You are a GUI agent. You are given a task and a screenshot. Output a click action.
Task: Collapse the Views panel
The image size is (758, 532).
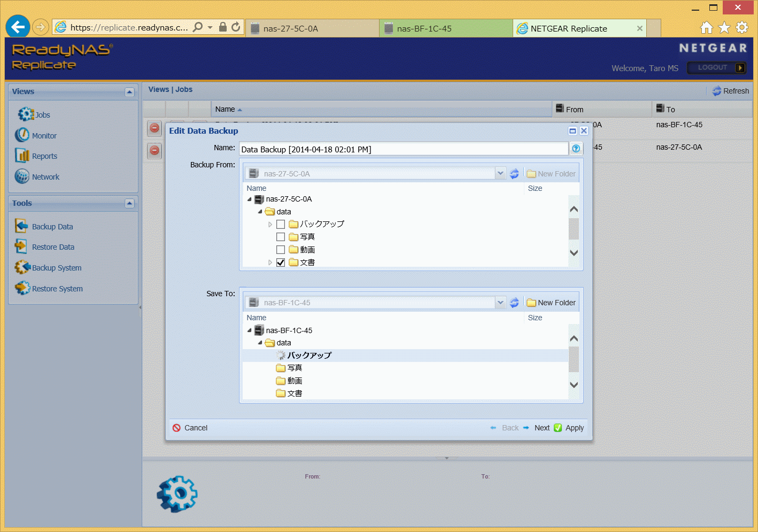coord(129,92)
